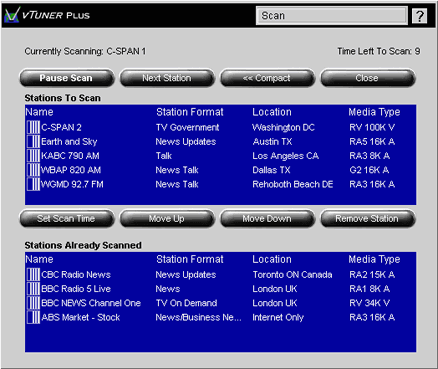438x369 pixels.
Task: Click the Remove Station button
Action: pyautogui.click(x=368, y=219)
